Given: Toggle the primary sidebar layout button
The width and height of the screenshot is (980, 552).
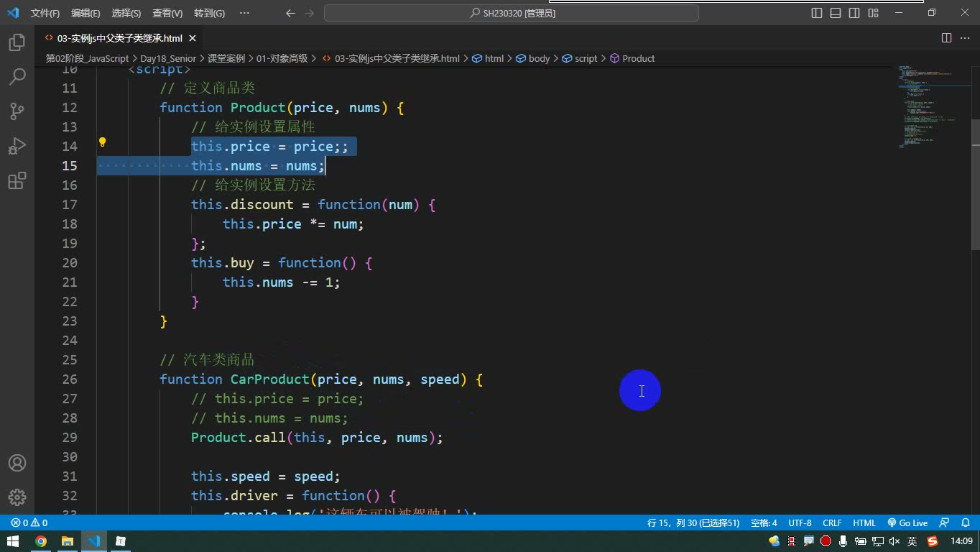Looking at the screenshot, I should [x=817, y=13].
